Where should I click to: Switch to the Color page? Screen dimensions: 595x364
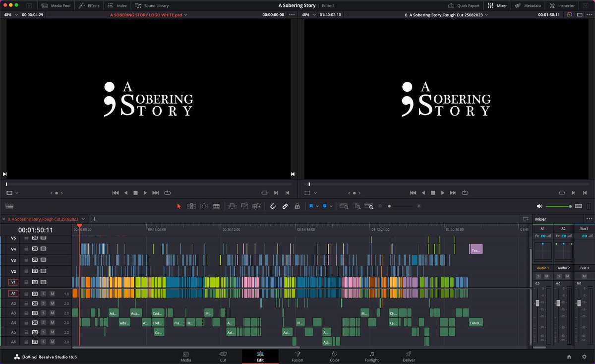coord(335,357)
